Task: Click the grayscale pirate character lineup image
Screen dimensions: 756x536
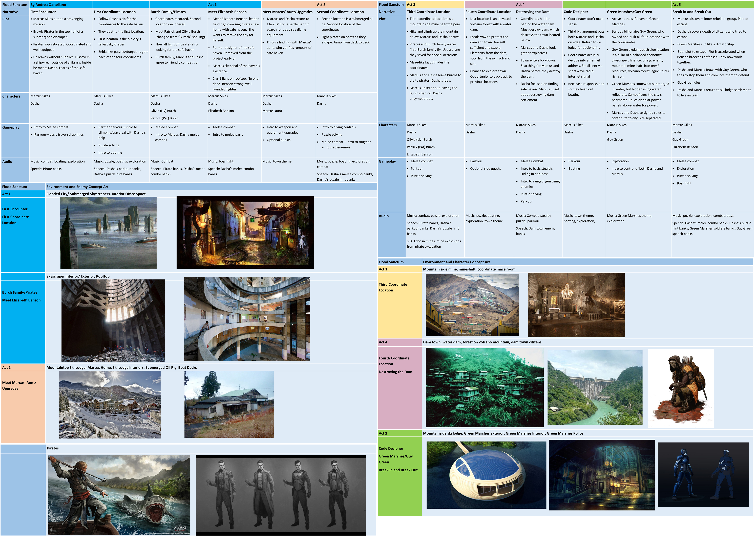Action: coord(280,495)
